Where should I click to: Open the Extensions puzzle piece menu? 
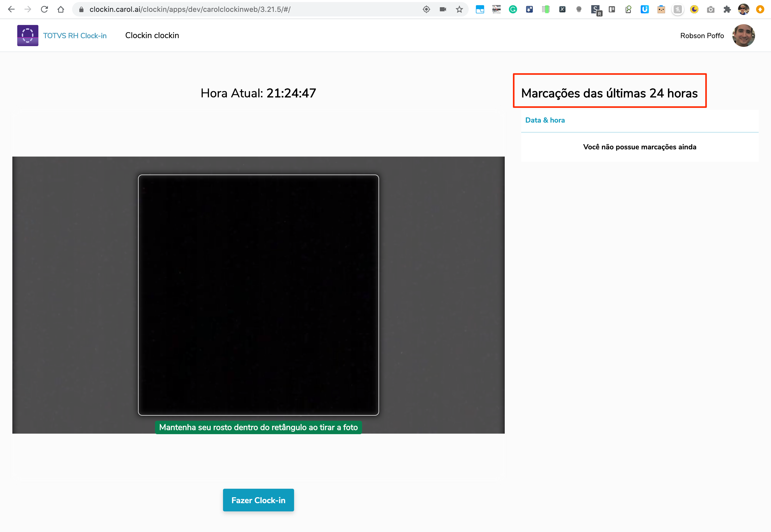[x=727, y=9]
